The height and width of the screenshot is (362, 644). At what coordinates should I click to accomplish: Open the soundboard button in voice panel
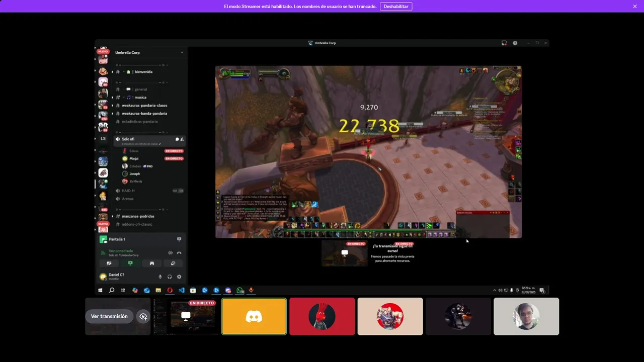pyautogui.click(x=173, y=263)
